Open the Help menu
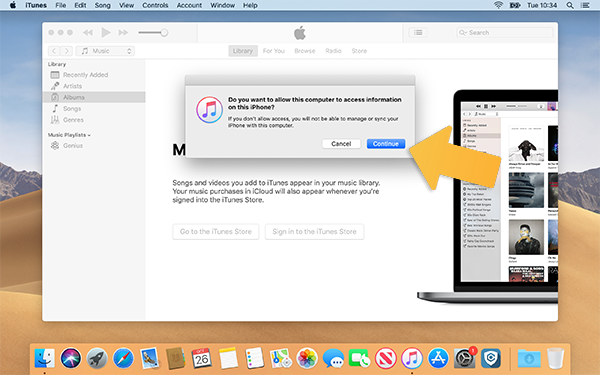The height and width of the screenshot is (375, 600). click(250, 5)
